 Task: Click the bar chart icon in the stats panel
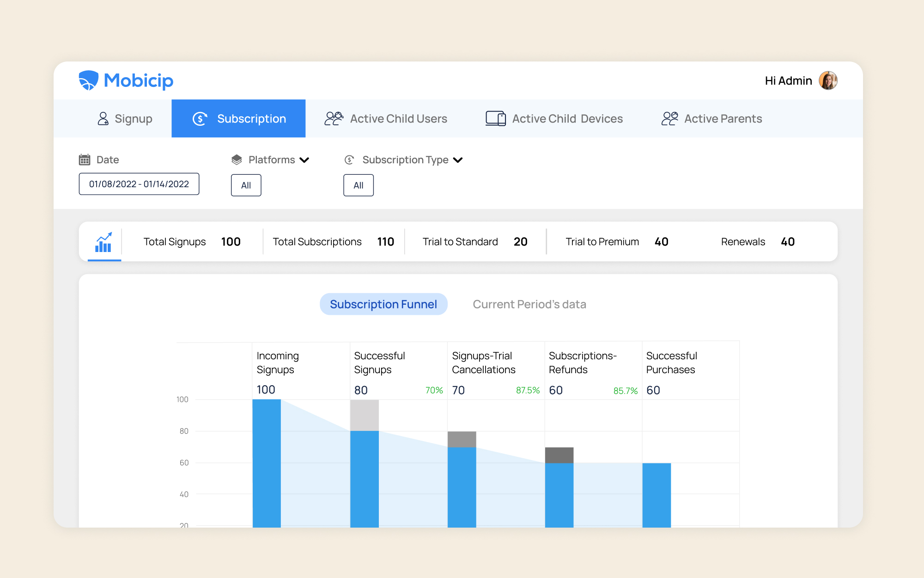(103, 241)
